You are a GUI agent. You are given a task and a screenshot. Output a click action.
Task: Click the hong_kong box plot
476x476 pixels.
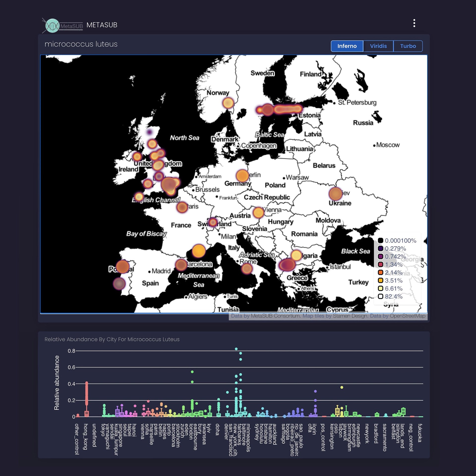click(87, 413)
